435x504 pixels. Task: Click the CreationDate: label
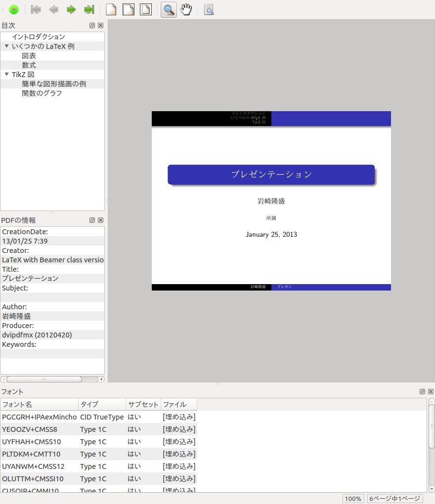point(25,232)
